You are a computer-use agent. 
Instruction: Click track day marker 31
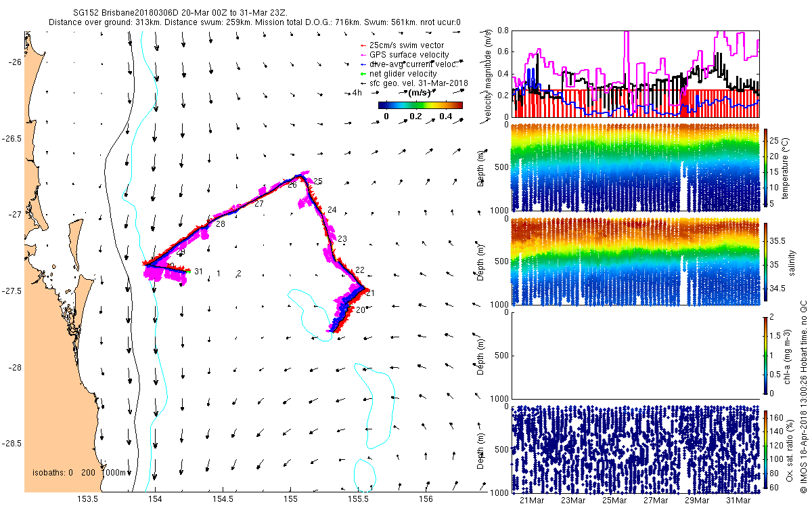pos(198,272)
